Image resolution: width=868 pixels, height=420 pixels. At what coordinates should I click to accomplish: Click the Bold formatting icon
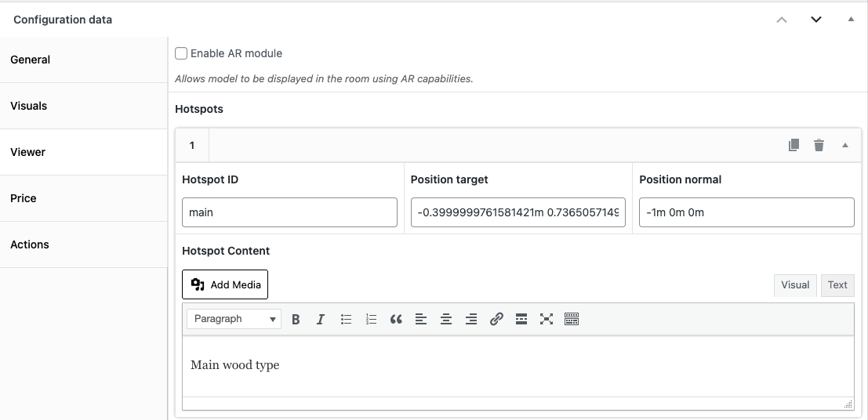click(x=296, y=319)
